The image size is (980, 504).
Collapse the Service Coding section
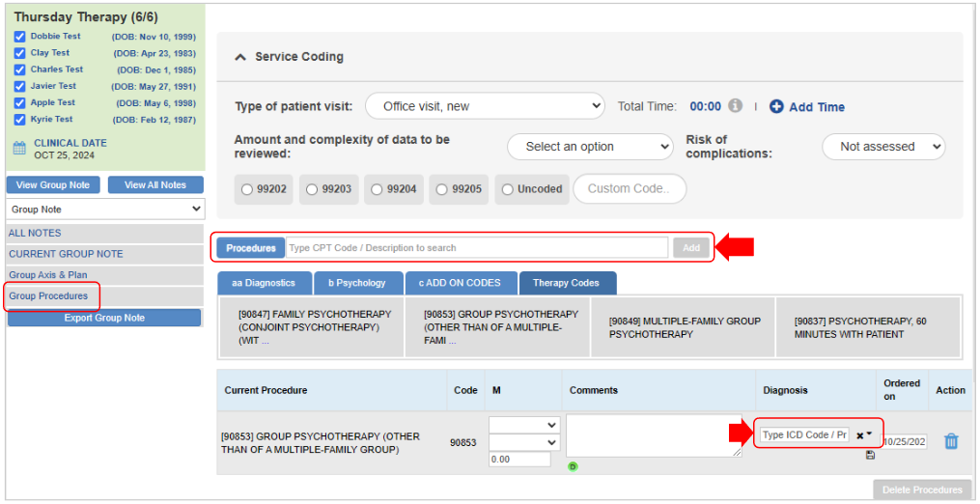click(241, 57)
